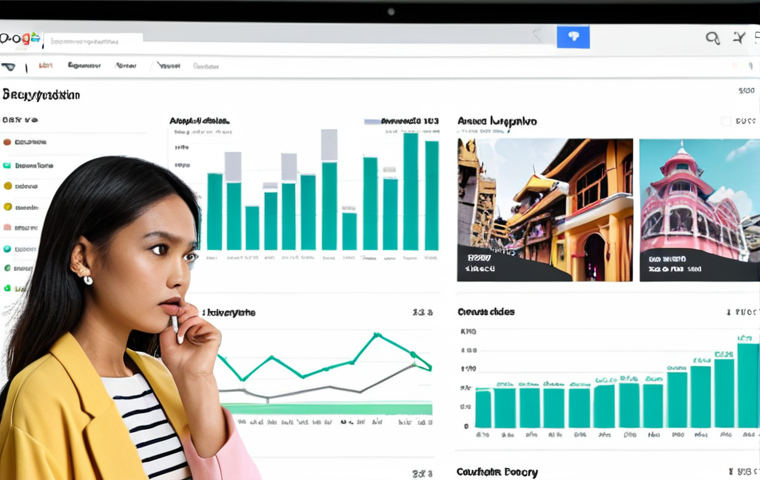The height and width of the screenshot is (480, 760).
Task: Open the yellow building photo thumbnail
Action: click(x=545, y=210)
